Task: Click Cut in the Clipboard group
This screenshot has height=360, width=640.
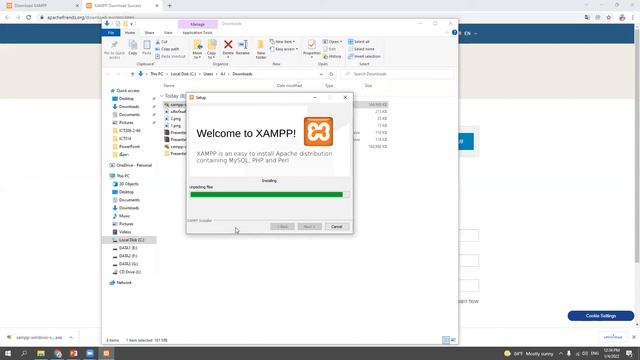Action: [162, 42]
